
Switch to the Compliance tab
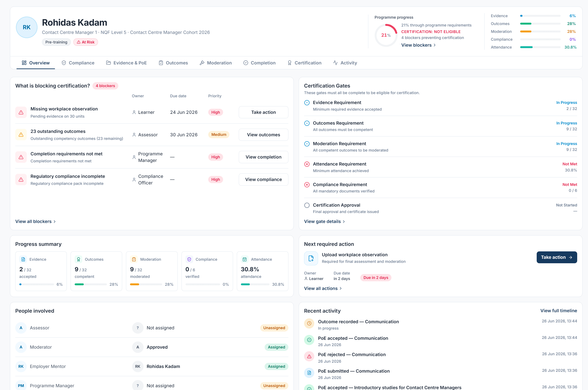(x=78, y=63)
